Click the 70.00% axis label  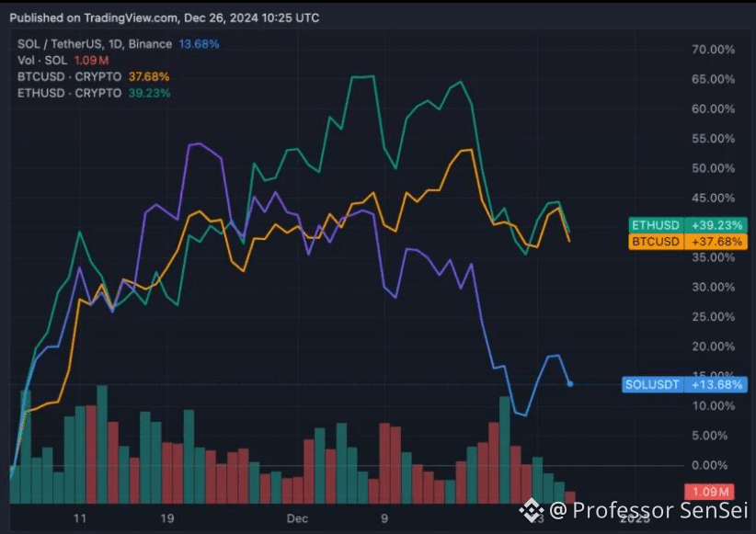(713, 50)
